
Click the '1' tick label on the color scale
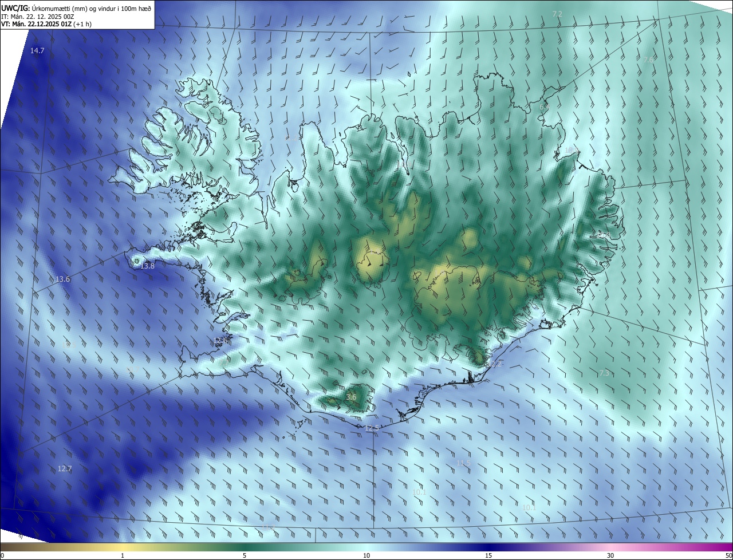click(123, 555)
